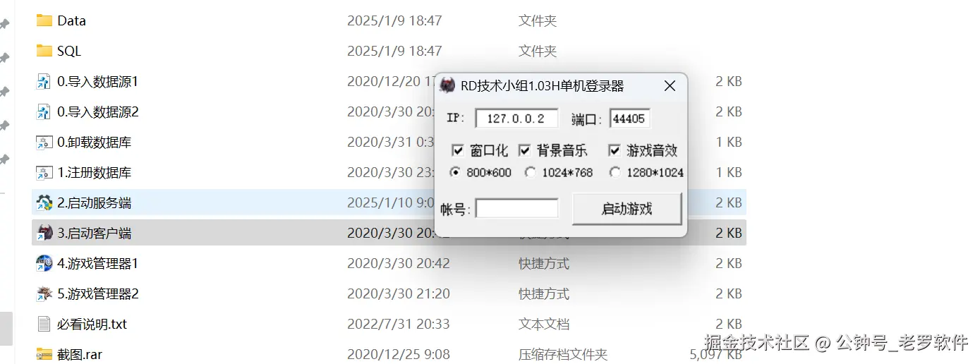Select the 2.启动服务端 gear icon

pyautogui.click(x=44, y=202)
